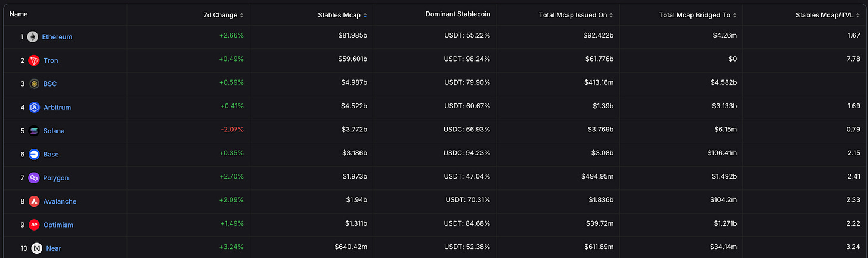This screenshot has height=258, width=868.
Task: Open the Solana chain link
Action: coord(54,131)
